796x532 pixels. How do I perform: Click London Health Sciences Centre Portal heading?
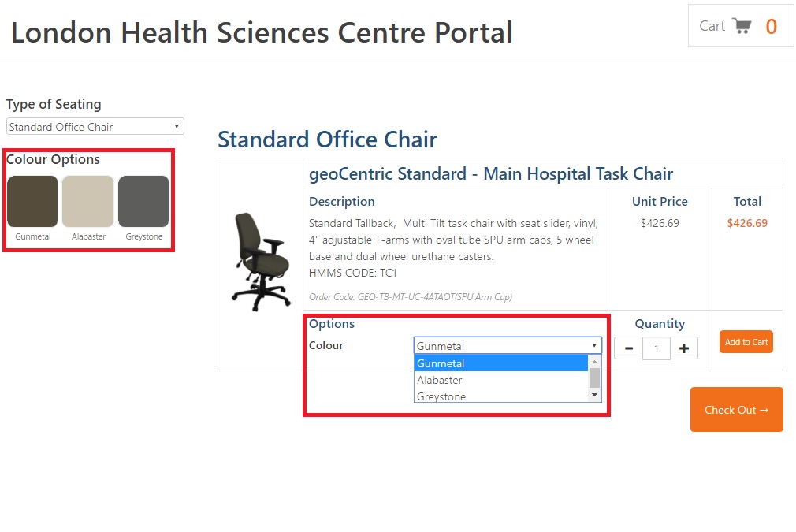pos(262,32)
